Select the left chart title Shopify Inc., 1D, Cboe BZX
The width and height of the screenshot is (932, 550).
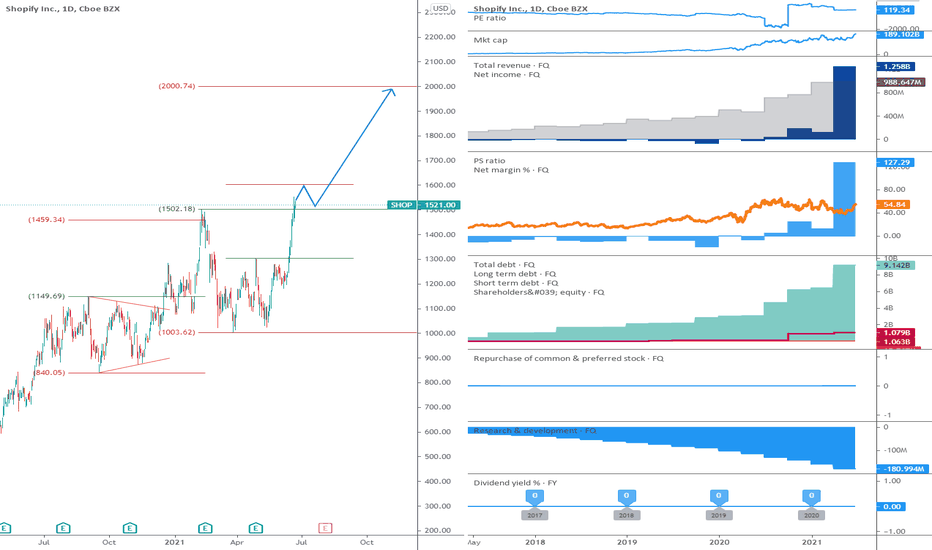(62, 9)
